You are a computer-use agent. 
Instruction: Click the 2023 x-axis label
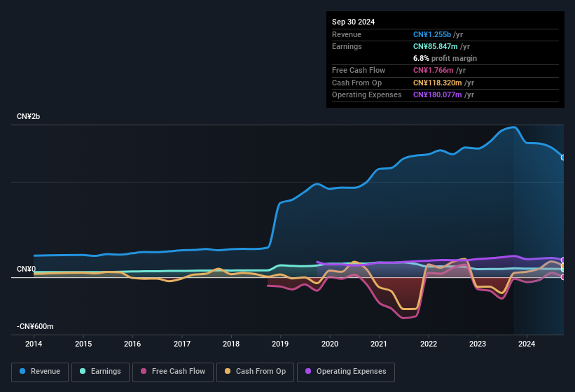(x=478, y=344)
